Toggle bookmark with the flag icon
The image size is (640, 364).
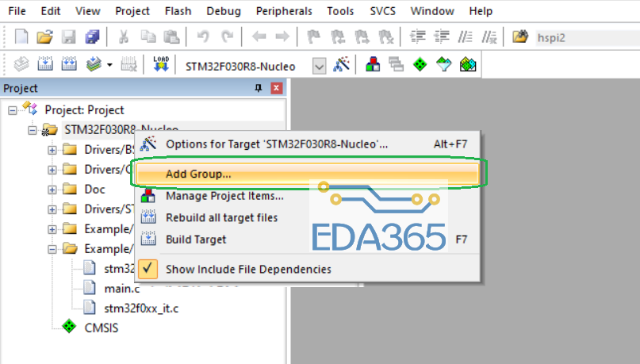click(313, 37)
